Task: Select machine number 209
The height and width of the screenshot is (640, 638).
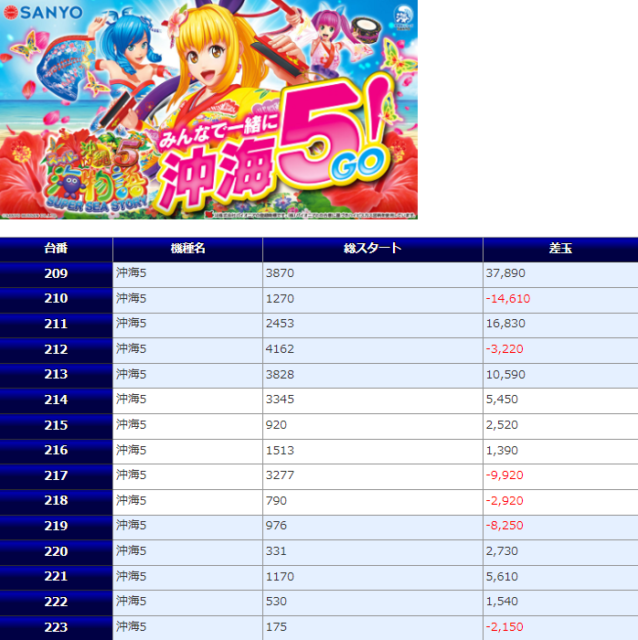Action: (x=56, y=273)
